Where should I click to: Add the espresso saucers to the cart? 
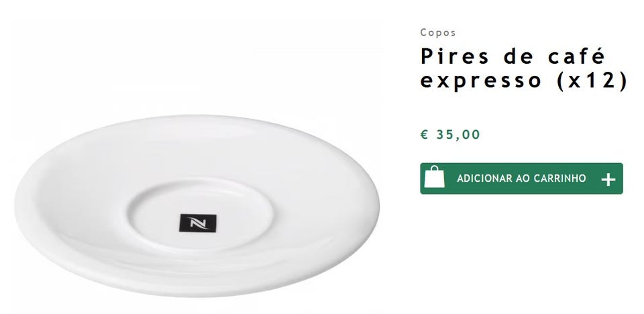(521, 178)
